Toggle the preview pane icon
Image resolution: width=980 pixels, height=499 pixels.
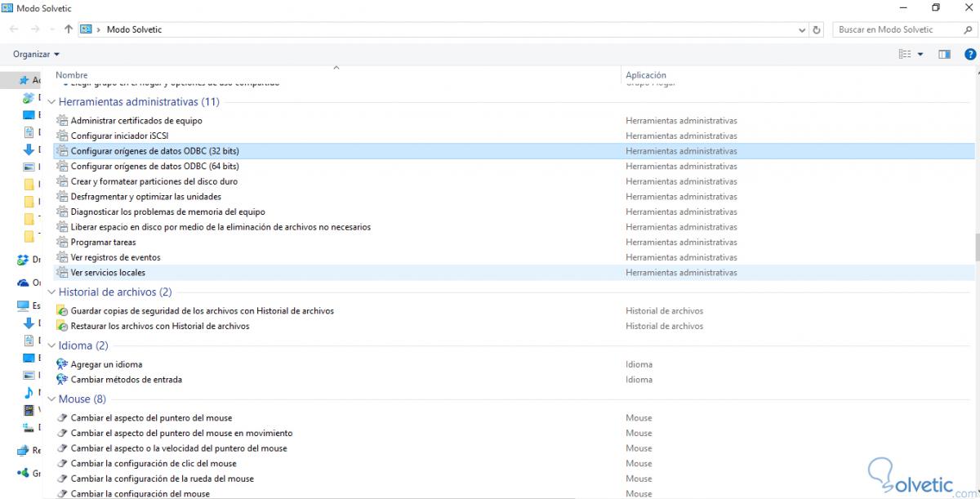[945, 54]
